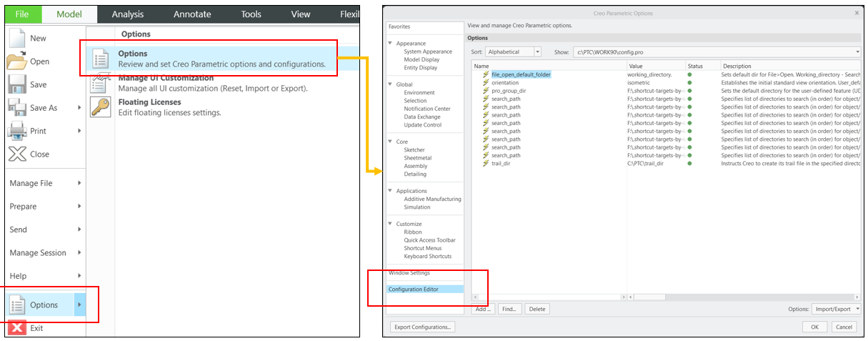Image resolution: width=868 pixels, height=341 pixels.
Task: Click the Export Configurations... button
Action: (x=422, y=327)
